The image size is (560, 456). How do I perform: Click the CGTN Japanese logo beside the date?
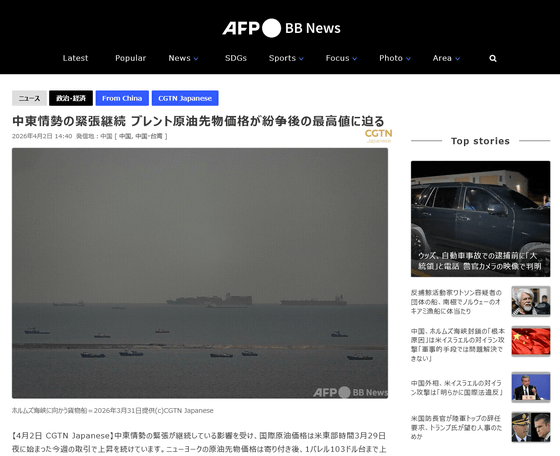pos(378,136)
